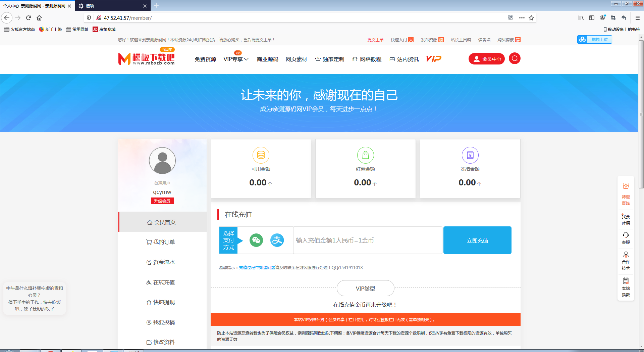The width and height of the screenshot is (644, 352).
Task: Click the VIP italic logo link
Action: tap(433, 59)
